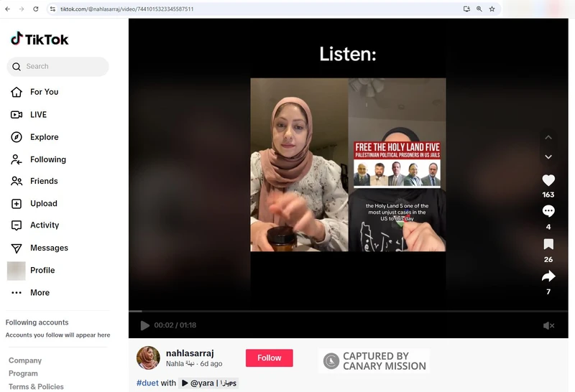Click the Following person icon
Screen dimensions: 575x392
click(x=16, y=159)
